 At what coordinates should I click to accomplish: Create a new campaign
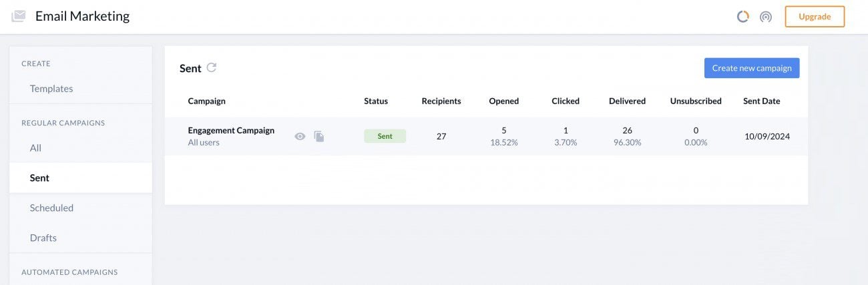[751, 68]
